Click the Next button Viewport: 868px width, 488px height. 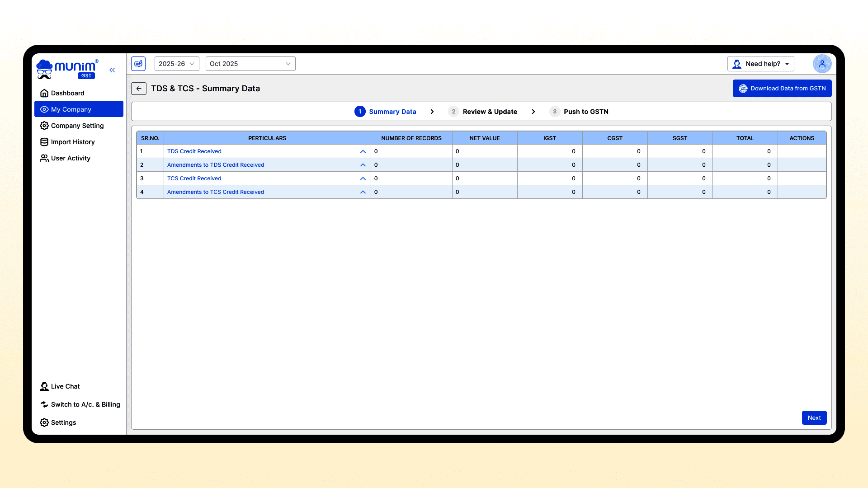coord(814,418)
